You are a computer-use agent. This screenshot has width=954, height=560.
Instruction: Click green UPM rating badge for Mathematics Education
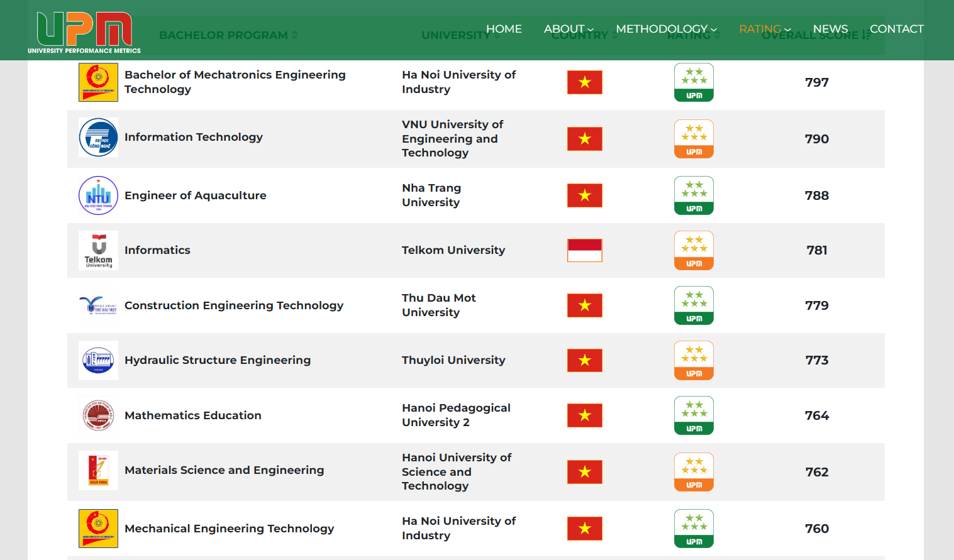(x=694, y=415)
